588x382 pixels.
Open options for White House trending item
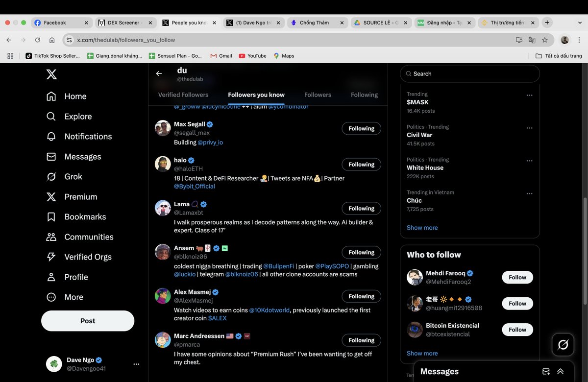tap(530, 161)
